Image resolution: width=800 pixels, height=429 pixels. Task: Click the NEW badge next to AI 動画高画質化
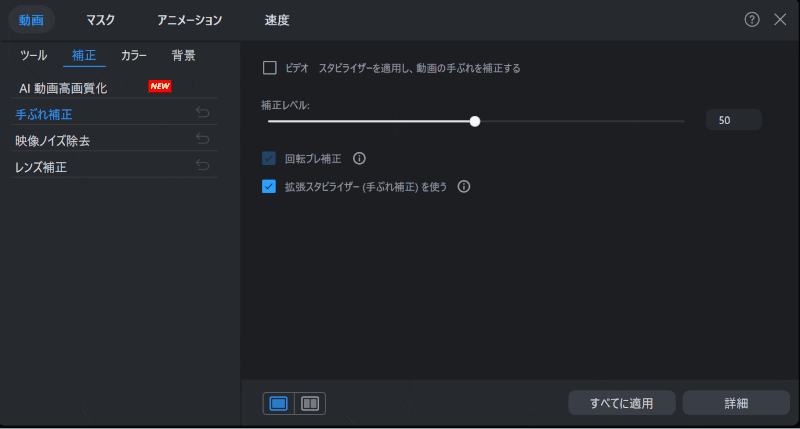click(x=160, y=86)
